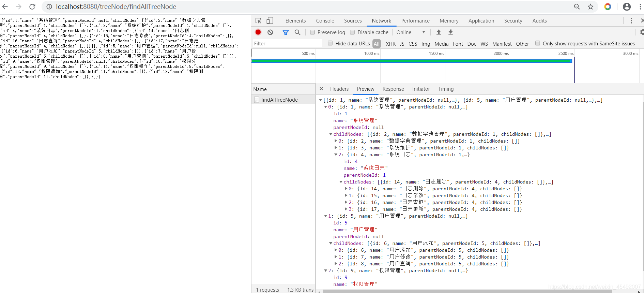The width and height of the screenshot is (644, 293).
Task: Open Chrome's three-dot menu
Action: [x=640, y=6]
